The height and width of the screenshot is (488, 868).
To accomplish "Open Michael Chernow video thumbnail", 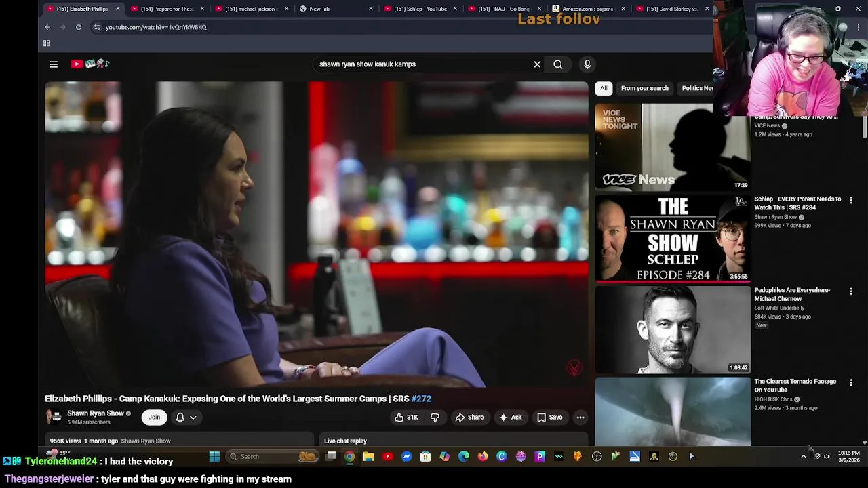I will [673, 329].
